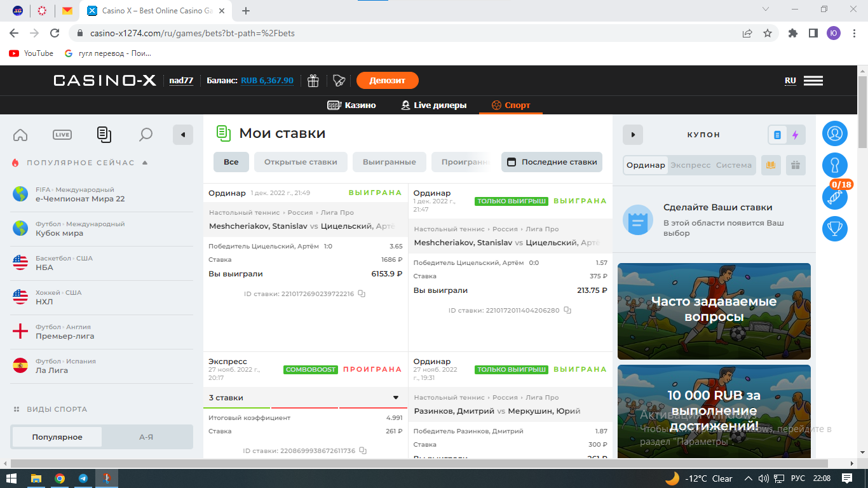Click the quick bet lightning icon
This screenshot has height=488, width=868.
795,135
